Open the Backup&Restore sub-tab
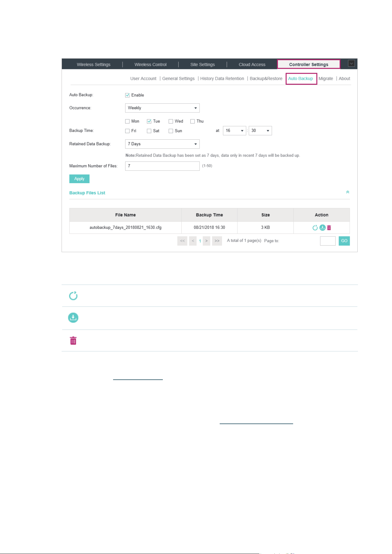The height and width of the screenshot is (554, 392). (x=266, y=78)
